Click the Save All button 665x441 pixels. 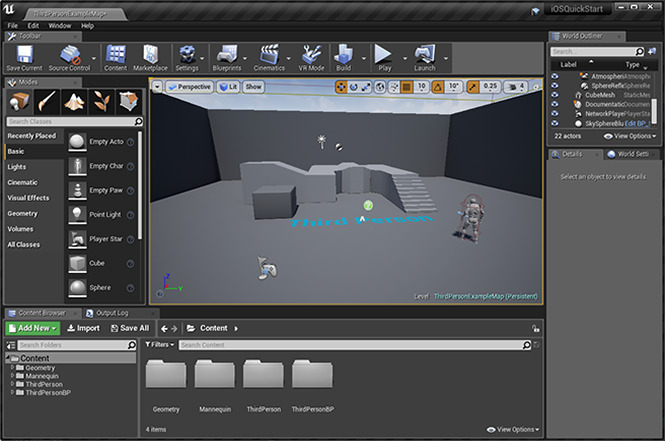point(129,328)
